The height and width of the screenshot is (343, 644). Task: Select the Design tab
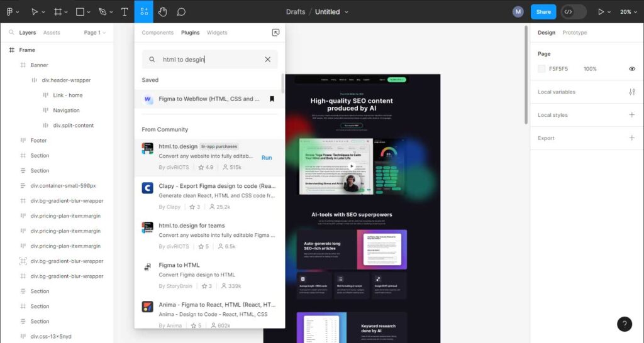point(547,33)
